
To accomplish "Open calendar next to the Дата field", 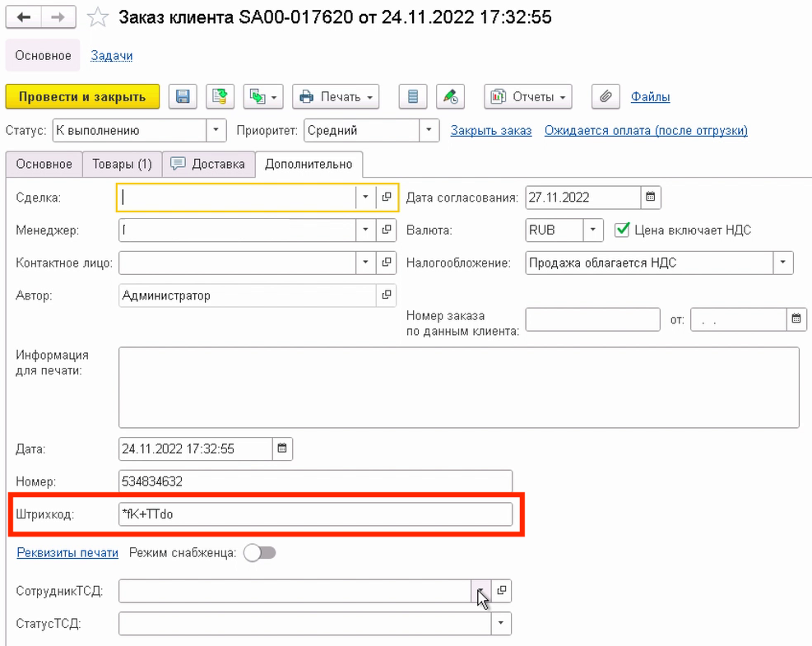I will (282, 448).
